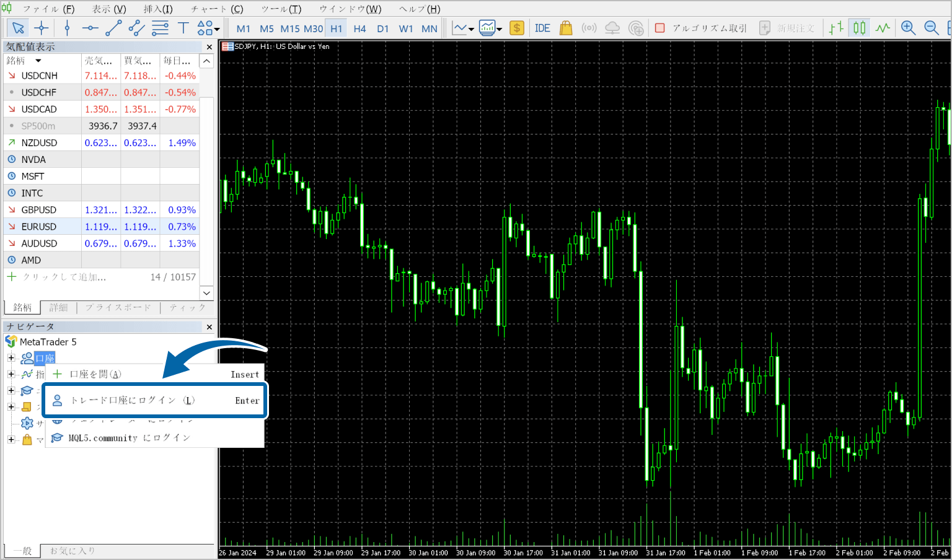Select the equidistant channel tool
Image resolution: width=952 pixels, height=560 pixels.
136,28
